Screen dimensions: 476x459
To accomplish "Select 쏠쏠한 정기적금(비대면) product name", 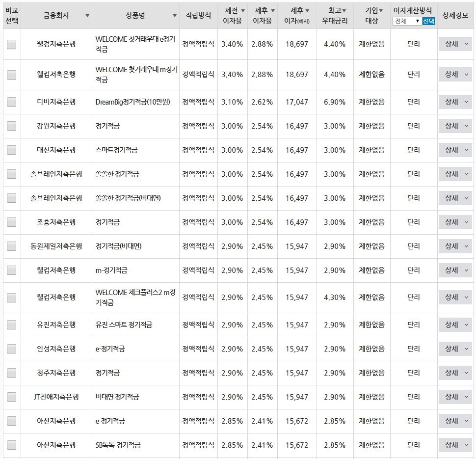I will pos(128,198).
